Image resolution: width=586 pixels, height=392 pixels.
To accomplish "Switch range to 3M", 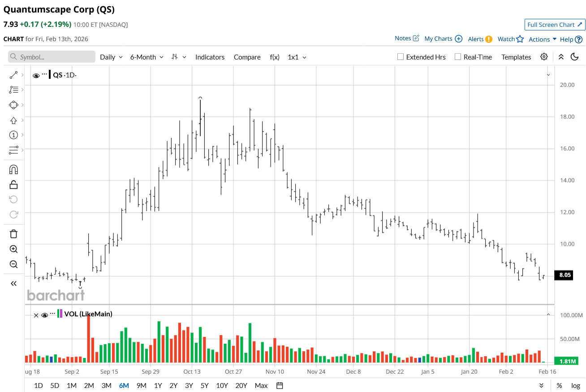I will 106,385.
